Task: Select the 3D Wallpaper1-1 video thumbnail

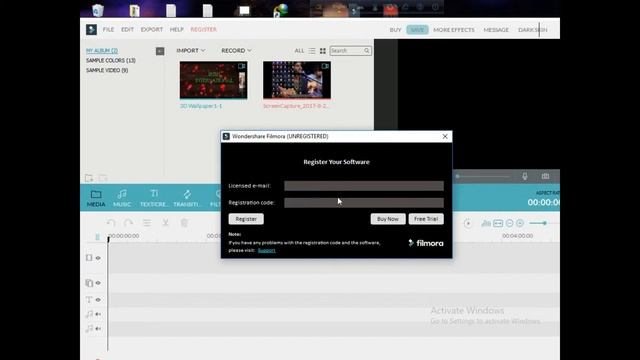Action: [213, 80]
